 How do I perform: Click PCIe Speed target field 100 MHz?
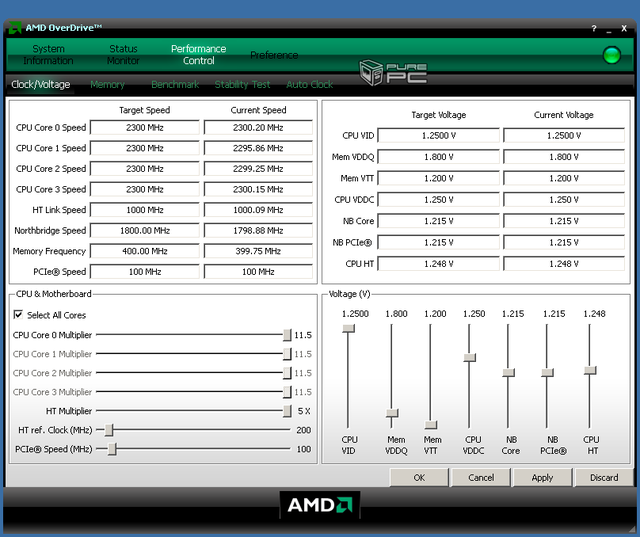coord(144,272)
